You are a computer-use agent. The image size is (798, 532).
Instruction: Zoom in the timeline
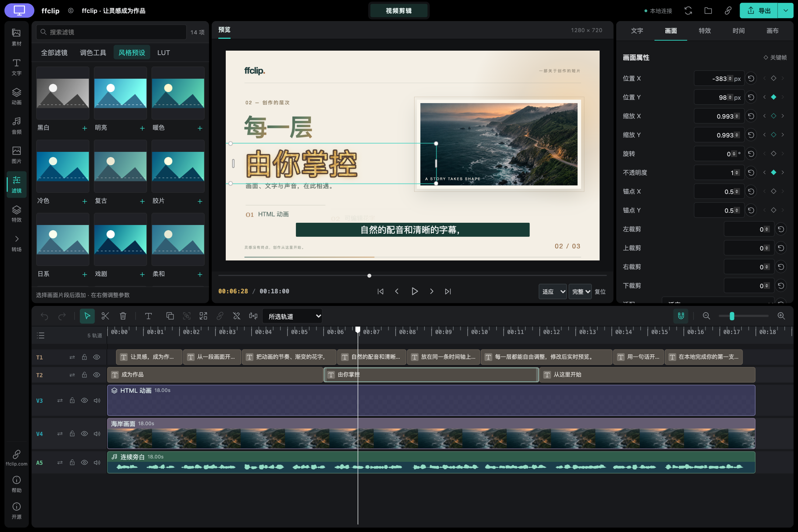781,316
